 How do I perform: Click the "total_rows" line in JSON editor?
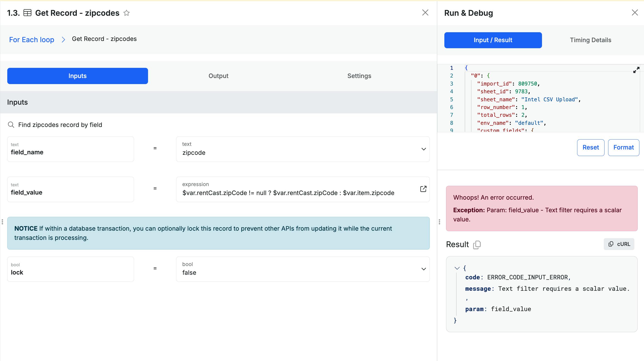tap(502, 115)
